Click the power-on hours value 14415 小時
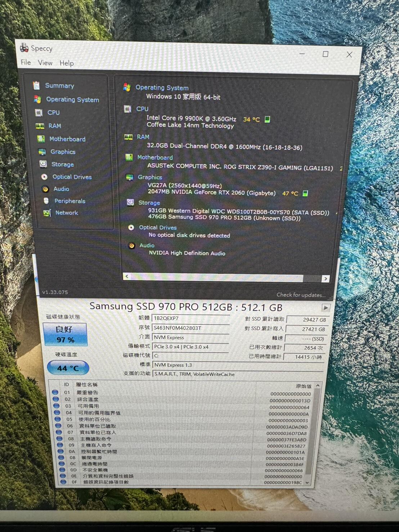 coord(304,357)
